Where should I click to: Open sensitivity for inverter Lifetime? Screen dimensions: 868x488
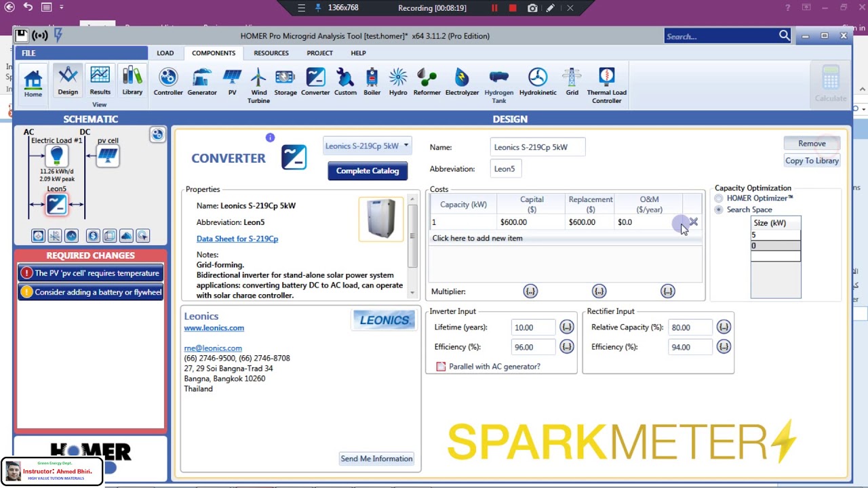[567, 327]
